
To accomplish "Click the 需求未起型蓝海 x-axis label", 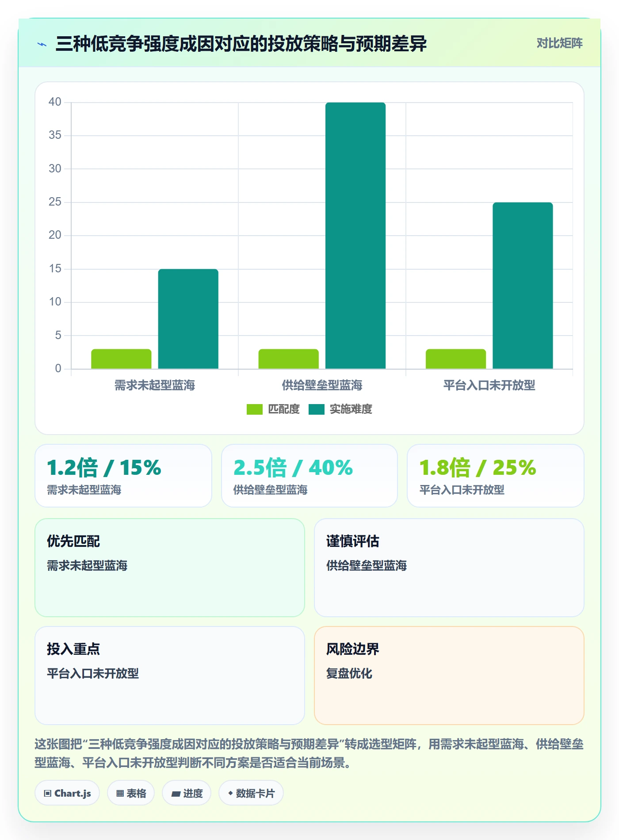I will (x=155, y=386).
